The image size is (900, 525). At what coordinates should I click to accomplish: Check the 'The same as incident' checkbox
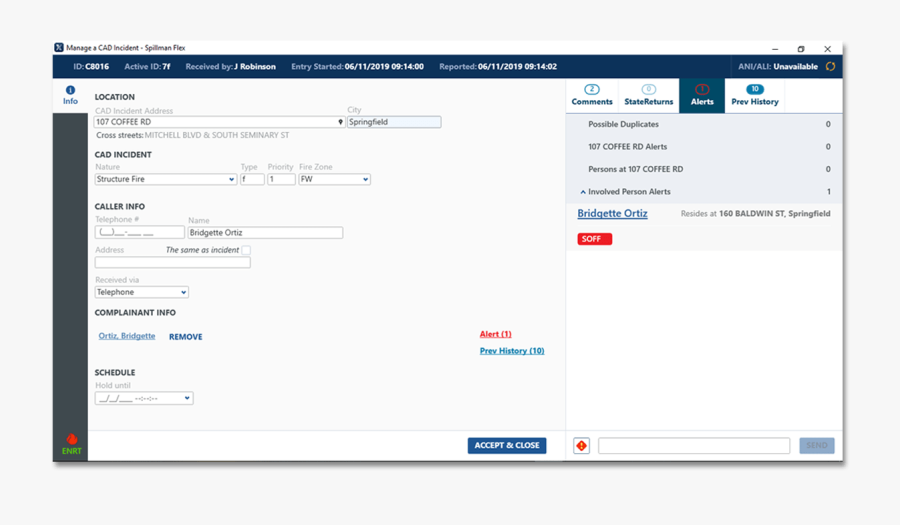(x=246, y=250)
